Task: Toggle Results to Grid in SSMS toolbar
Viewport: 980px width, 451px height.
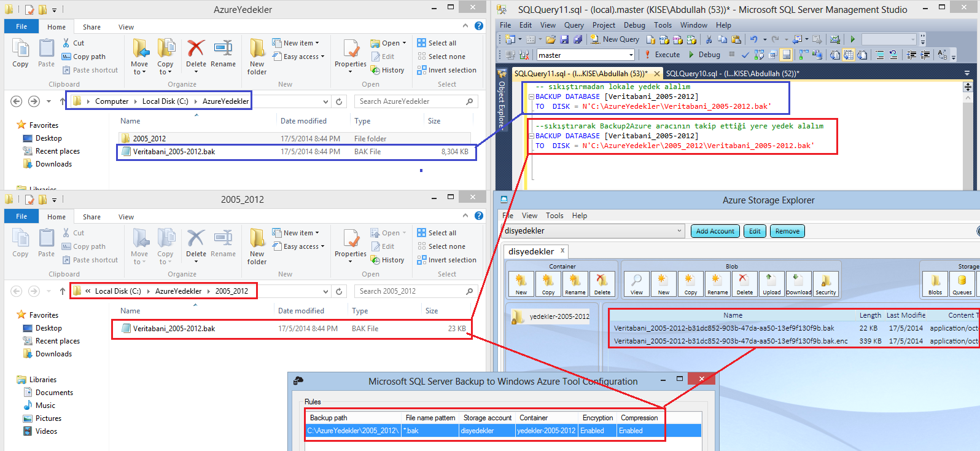Action: [848, 55]
